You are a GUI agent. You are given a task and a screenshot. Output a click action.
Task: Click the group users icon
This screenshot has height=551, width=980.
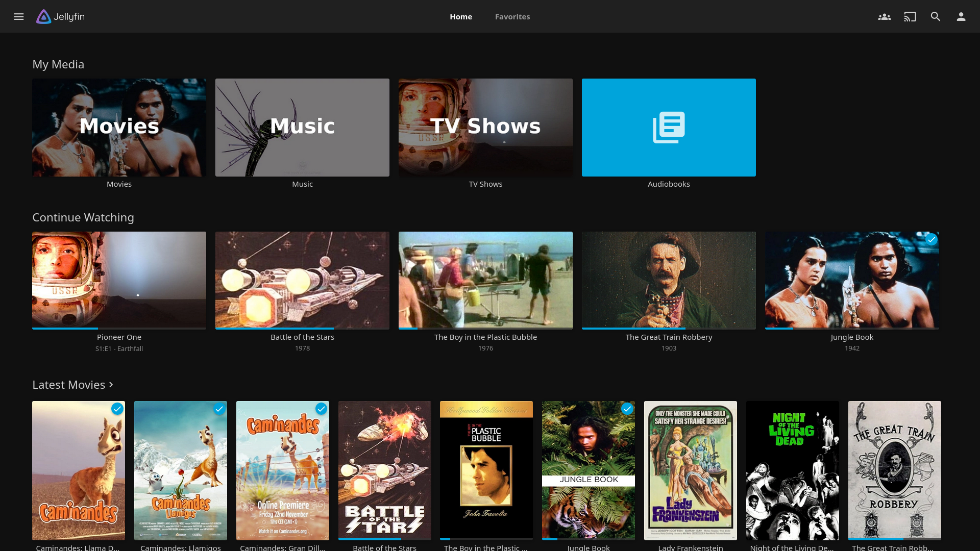(885, 16)
